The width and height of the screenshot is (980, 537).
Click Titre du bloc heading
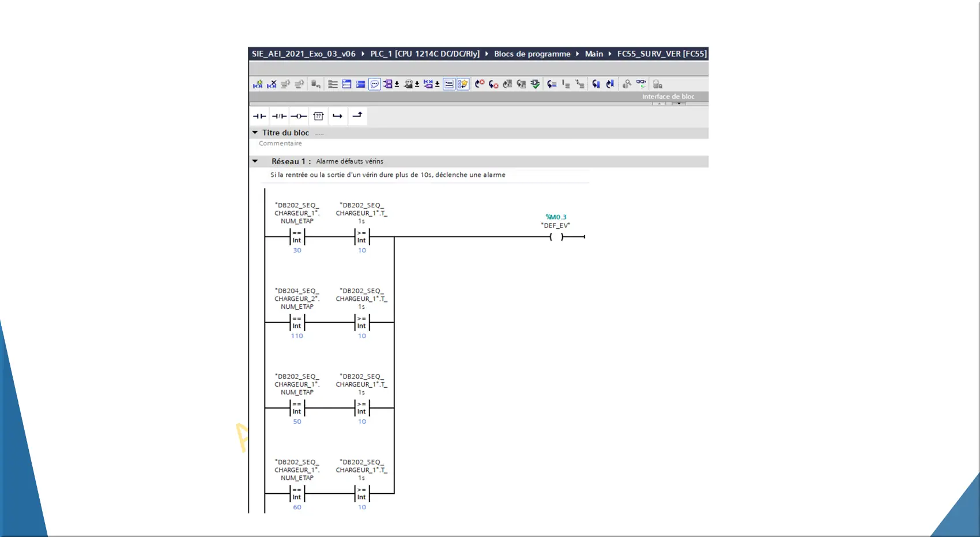285,133
